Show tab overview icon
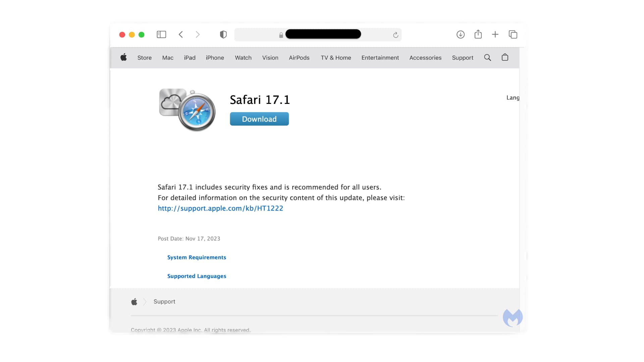Screen dimensions: 644x362 (513, 35)
